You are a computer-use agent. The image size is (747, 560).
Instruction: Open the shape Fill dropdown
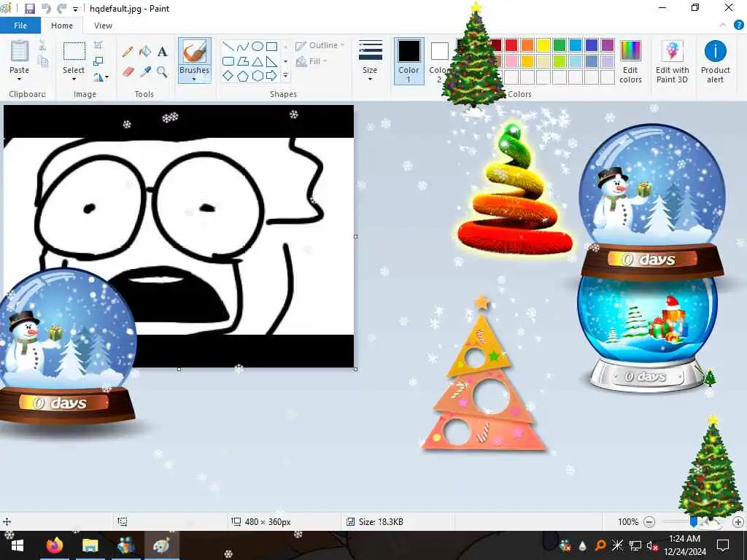coord(311,61)
